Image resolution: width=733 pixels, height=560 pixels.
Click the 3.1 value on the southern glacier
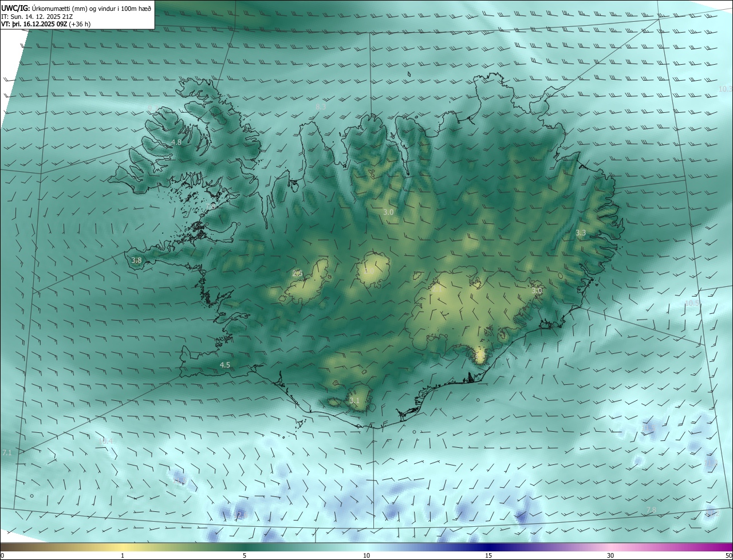354,400
